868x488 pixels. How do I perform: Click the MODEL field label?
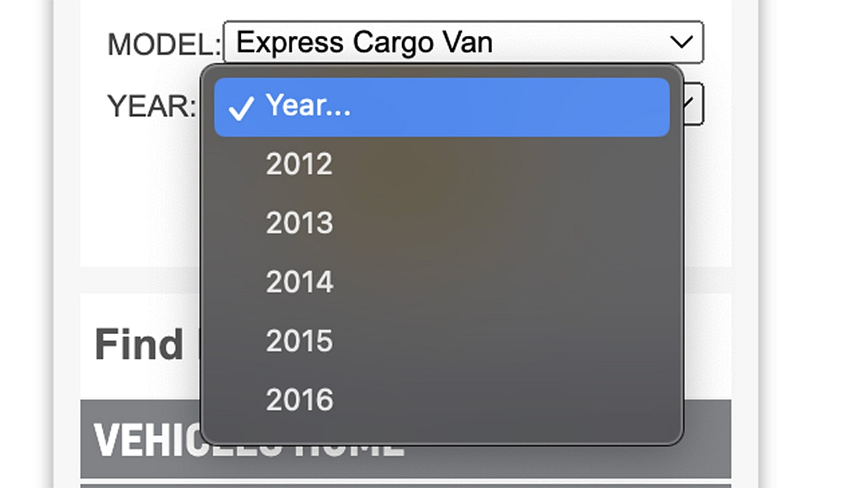(x=163, y=45)
